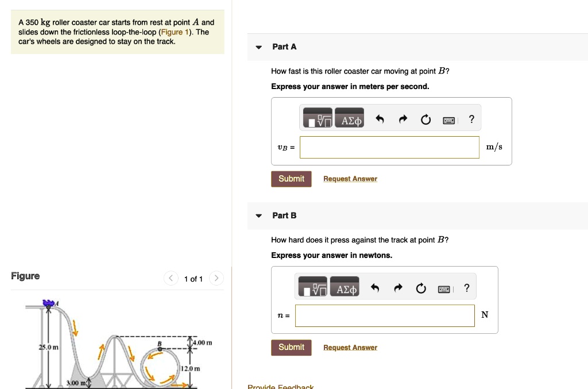Screen dimensions: 588x389
Task: Collapse the Part B section
Action: 259,216
